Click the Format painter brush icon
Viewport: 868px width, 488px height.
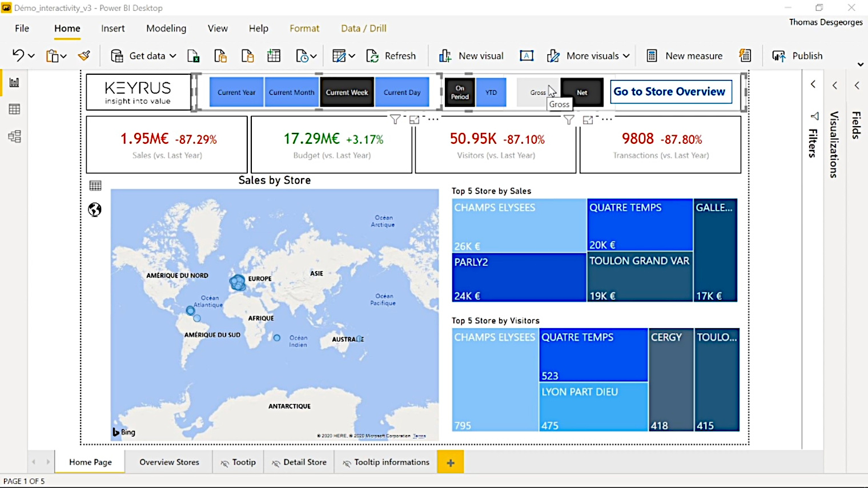point(84,56)
